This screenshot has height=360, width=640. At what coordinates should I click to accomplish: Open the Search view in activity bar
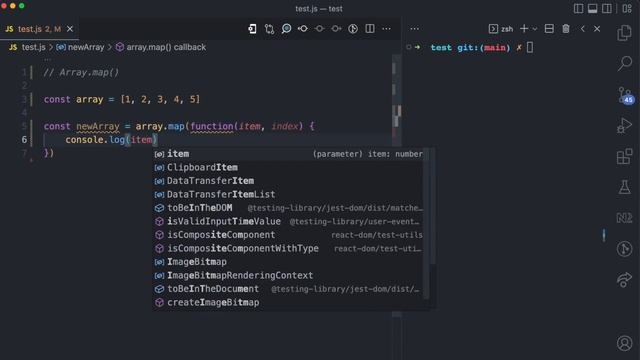pyautogui.click(x=624, y=63)
